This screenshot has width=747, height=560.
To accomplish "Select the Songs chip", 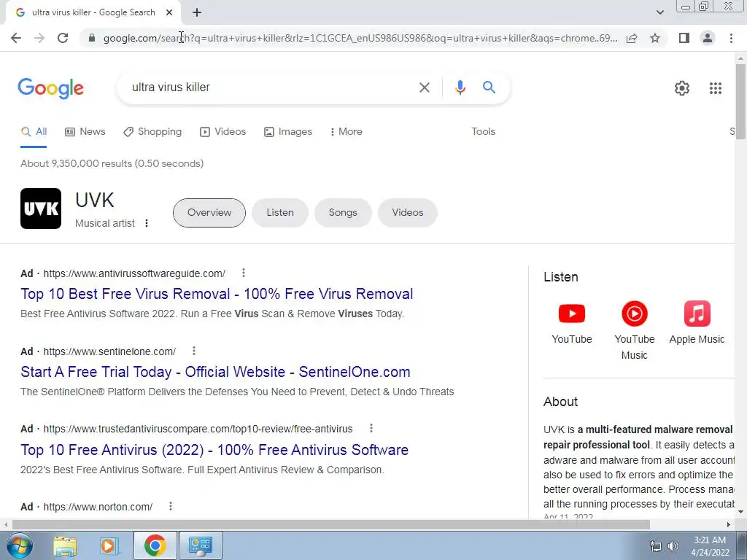I will pos(343,213).
